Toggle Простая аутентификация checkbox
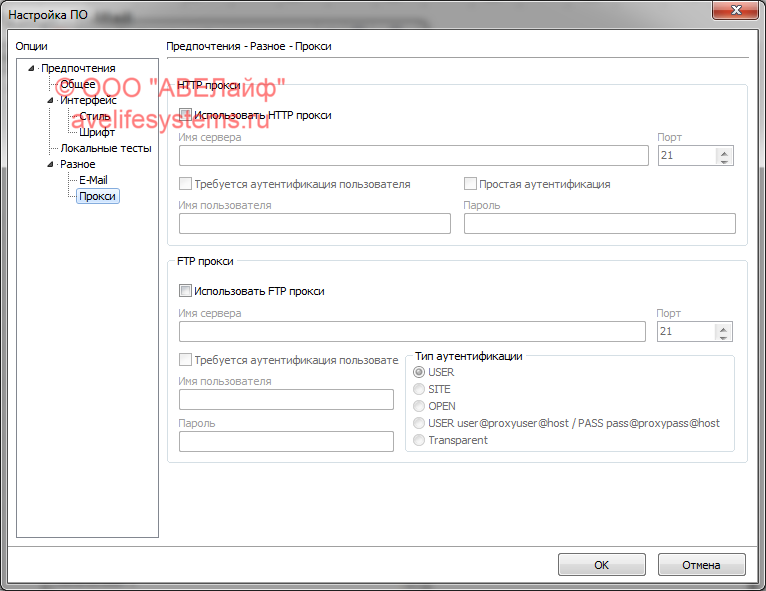766x591 pixels. (x=470, y=184)
